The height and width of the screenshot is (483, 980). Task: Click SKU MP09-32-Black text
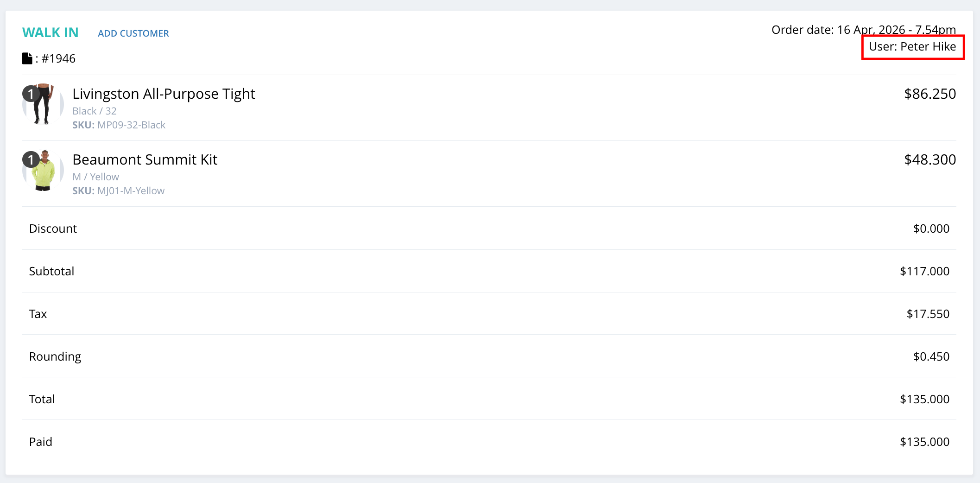click(119, 125)
